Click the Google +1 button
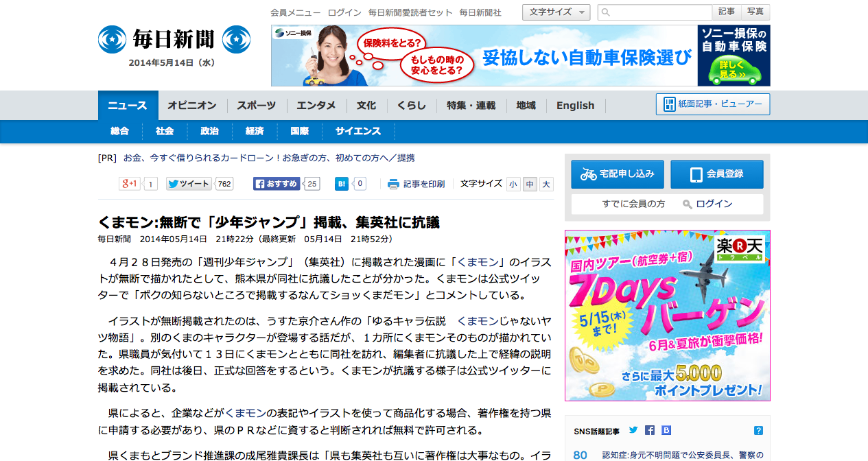The height and width of the screenshot is (461, 868). [x=130, y=184]
